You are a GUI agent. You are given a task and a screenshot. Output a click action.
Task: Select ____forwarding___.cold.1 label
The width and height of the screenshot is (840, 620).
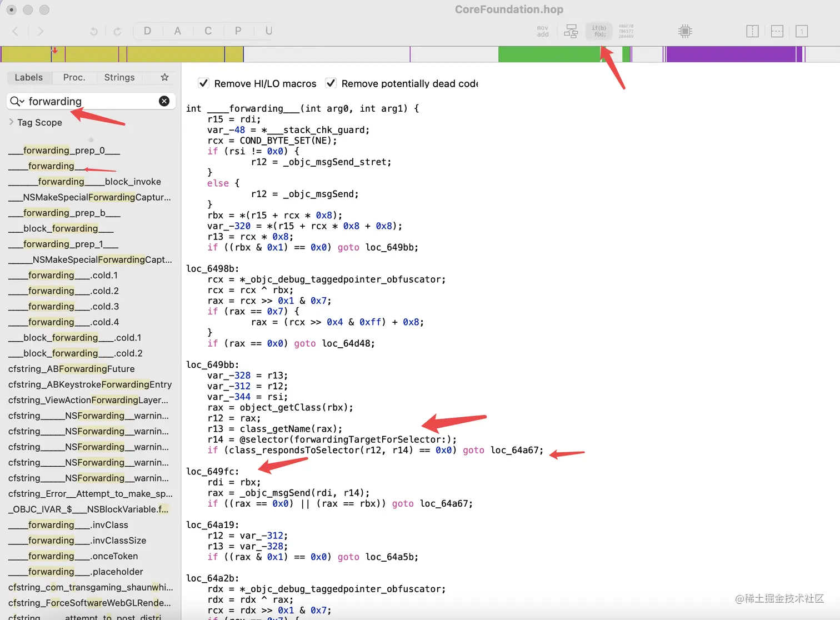[63, 275]
